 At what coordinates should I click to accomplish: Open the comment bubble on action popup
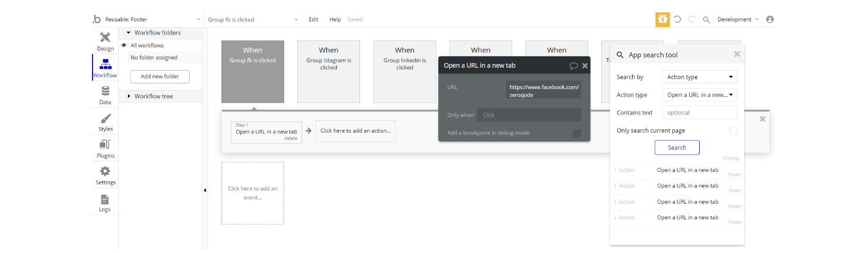click(x=573, y=66)
